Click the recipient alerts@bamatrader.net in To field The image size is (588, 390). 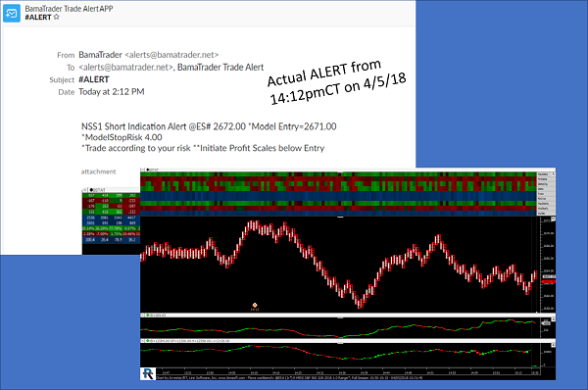tap(126, 68)
